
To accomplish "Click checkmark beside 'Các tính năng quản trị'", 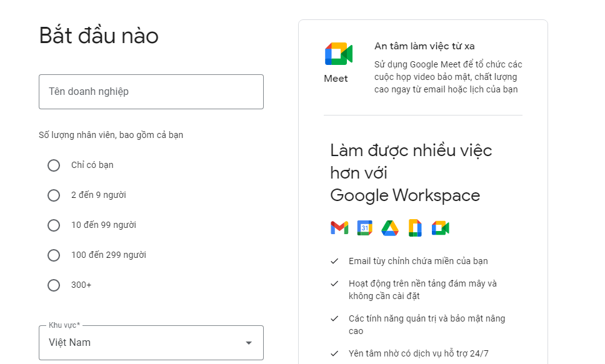I will pos(334,318).
